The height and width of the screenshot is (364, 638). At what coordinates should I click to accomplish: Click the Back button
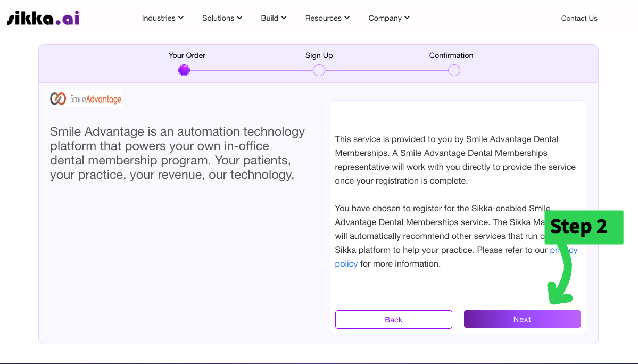[x=393, y=320]
